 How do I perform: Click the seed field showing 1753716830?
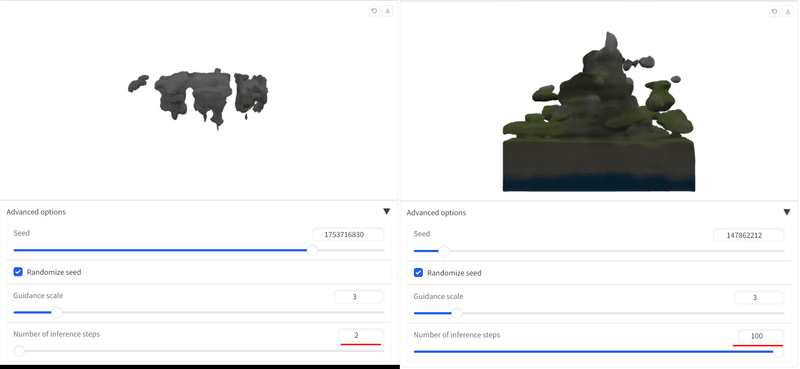348,234
